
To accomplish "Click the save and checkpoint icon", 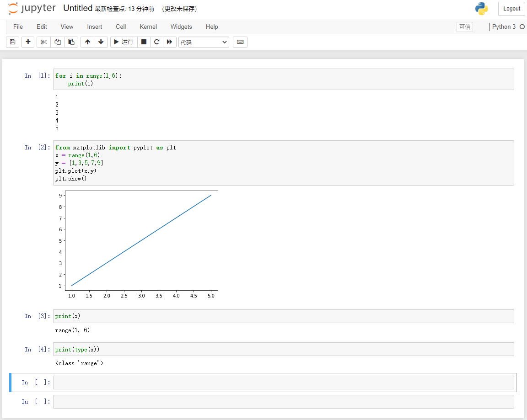I will coord(12,42).
